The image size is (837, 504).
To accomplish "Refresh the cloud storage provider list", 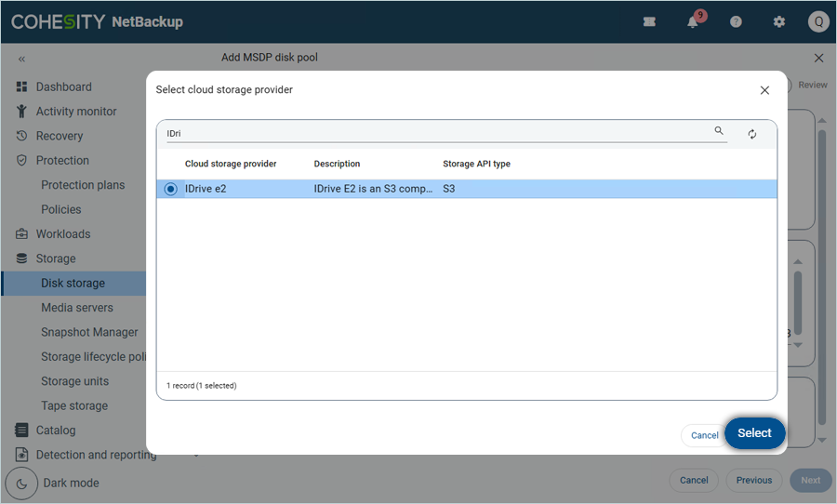I will (x=752, y=134).
